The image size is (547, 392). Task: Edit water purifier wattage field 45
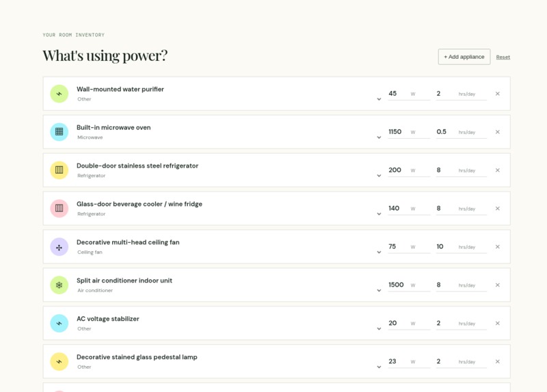point(409,94)
